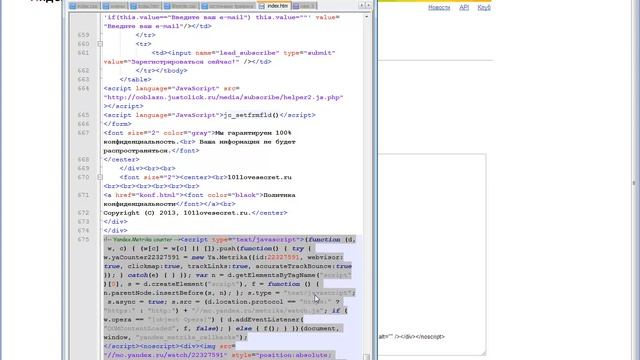The height and width of the screenshot is (360, 640).
Task: Click "Политика" link text on line 671
Action: 279,195
